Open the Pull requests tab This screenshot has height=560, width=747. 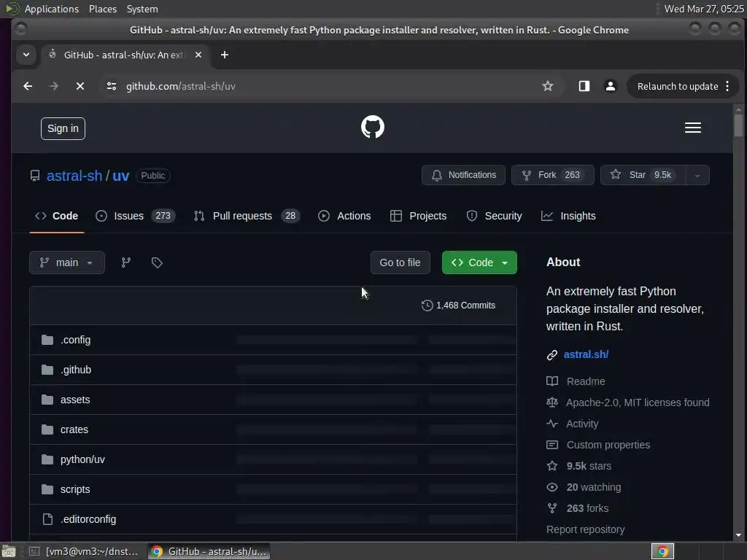tap(247, 216)
